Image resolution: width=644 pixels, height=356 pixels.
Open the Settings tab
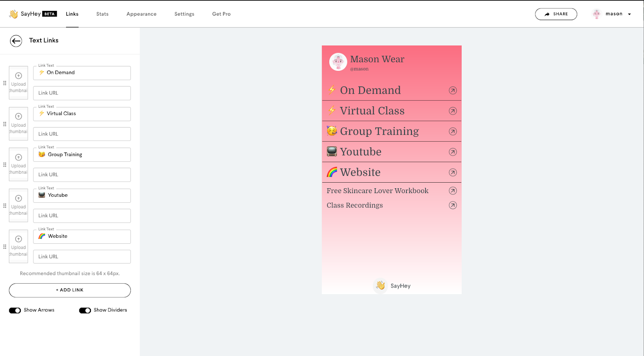pyautogui.click(x=184, y=14)
